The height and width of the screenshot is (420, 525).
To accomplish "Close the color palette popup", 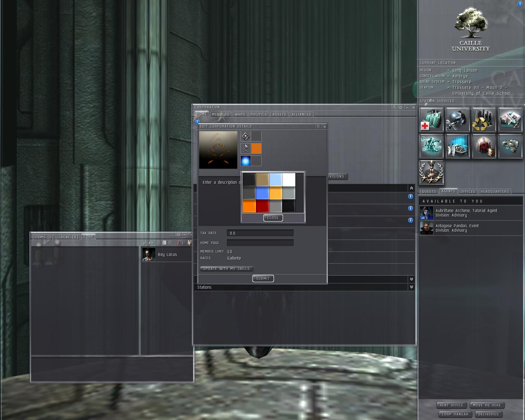I will (273, 218).
